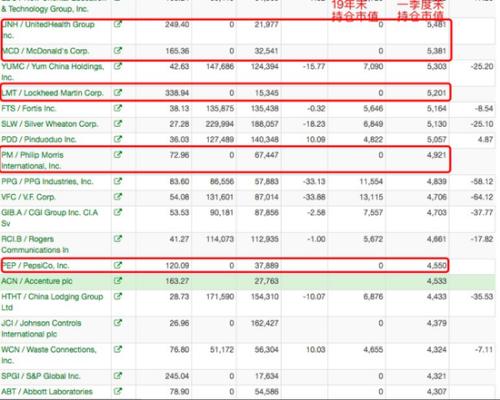This screenshot has width=500, height=400.
Task: Open SLW / Silver Wheaton Corp. link
Action: 50,124
